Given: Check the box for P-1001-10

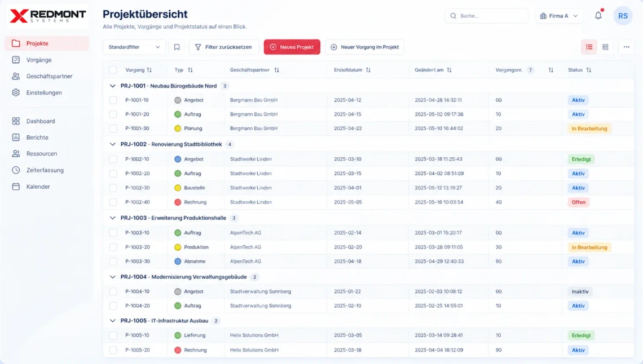Looking at the screenshot, I should 113,100.
